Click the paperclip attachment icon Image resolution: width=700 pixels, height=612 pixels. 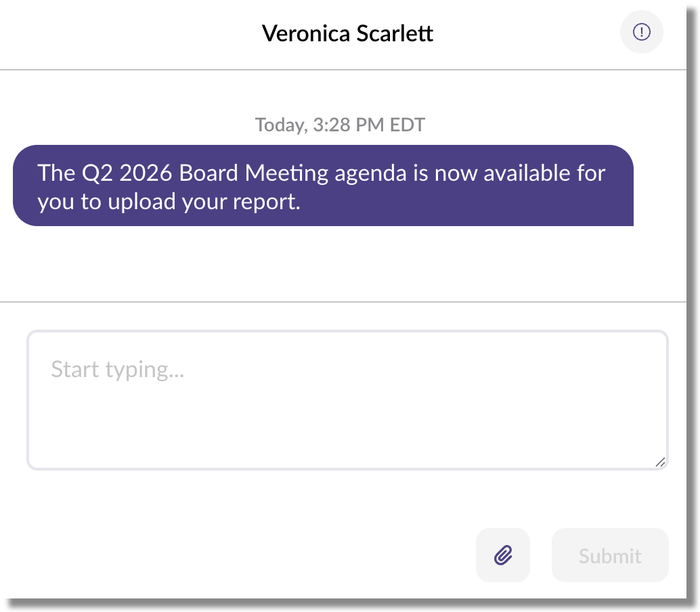tap(502, 555)
